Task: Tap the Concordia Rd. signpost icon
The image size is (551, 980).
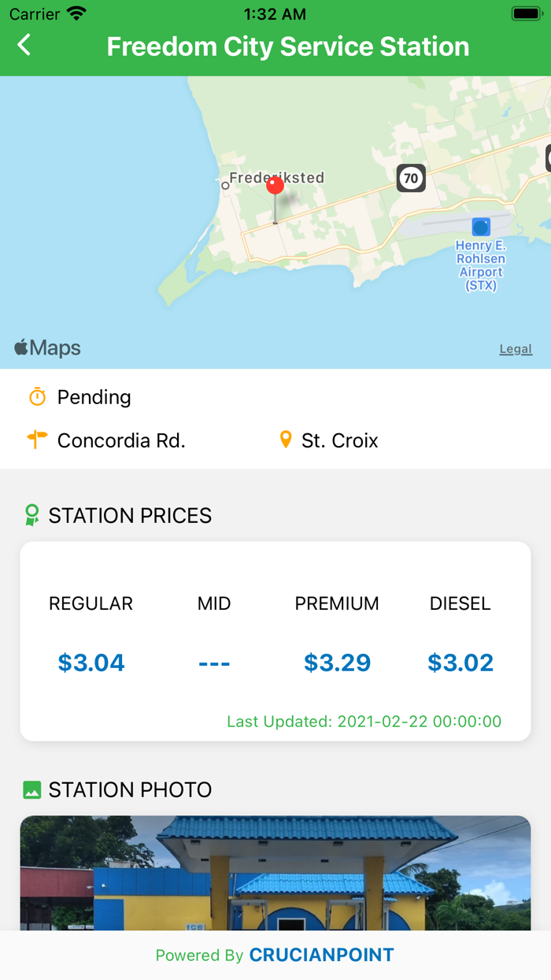Action: [37, 440]
